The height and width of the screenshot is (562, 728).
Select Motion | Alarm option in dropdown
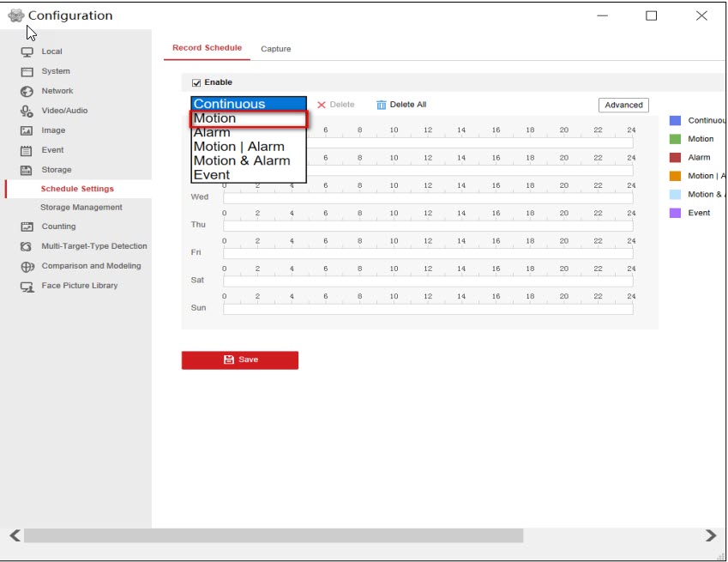[x=238, y=147]
